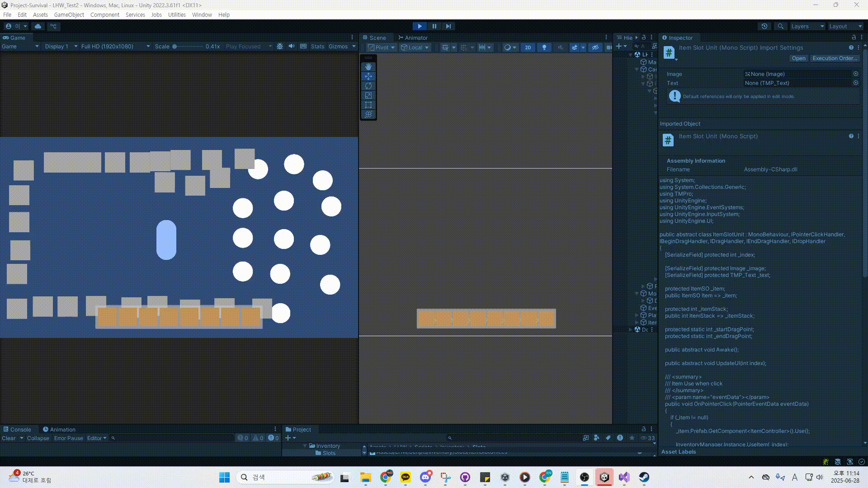Open the Pivot mode dropdown
Image resolution: width=868 pixels, height=488 pixels.
point(381,47)
